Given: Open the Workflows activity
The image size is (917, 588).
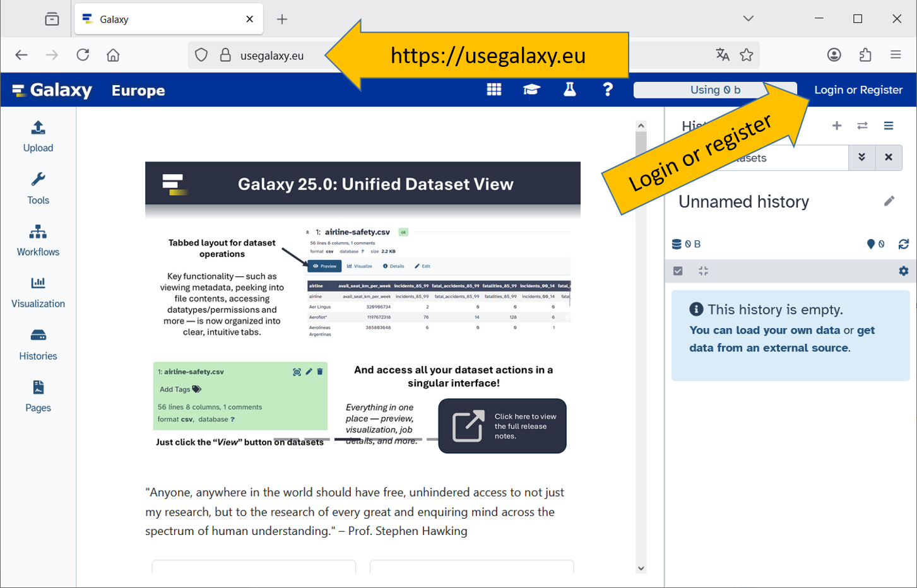Looking at the screenshot, I should click(38, 241).
